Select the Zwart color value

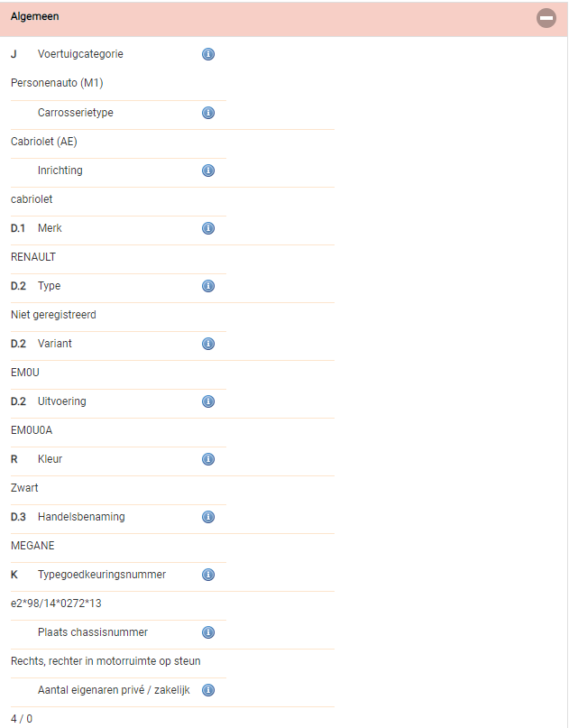[x=24, y=488]
